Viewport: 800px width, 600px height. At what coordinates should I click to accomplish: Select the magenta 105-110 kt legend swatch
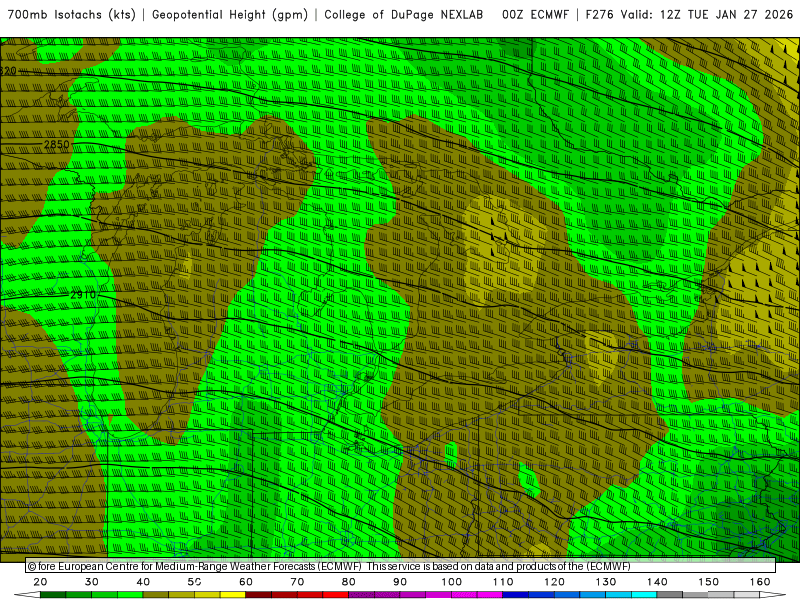coord(490,595)
